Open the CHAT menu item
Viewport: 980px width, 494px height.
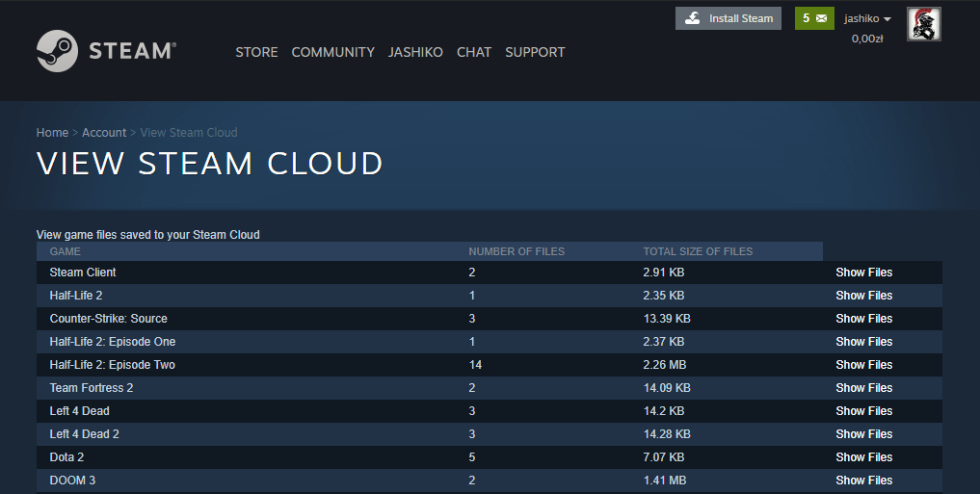[474, 52]
